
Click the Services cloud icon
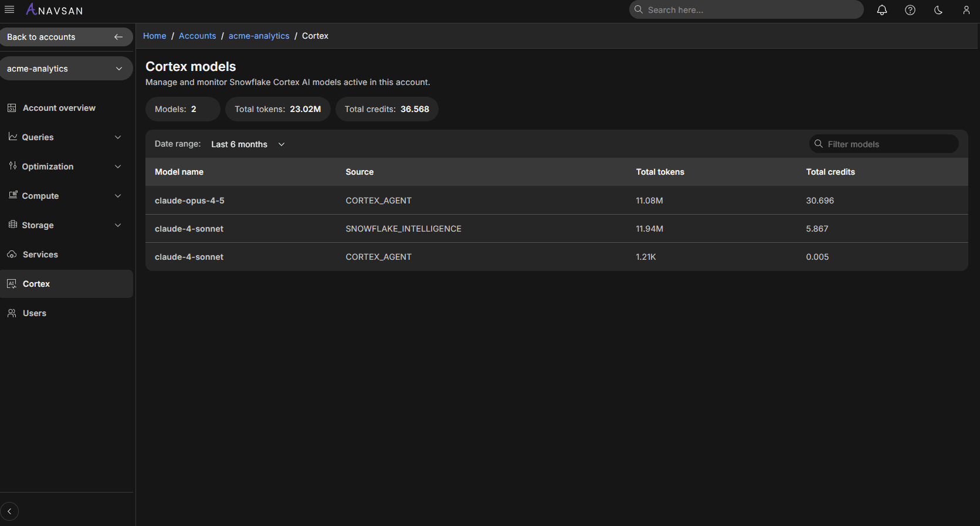click(x=12, y=254)
